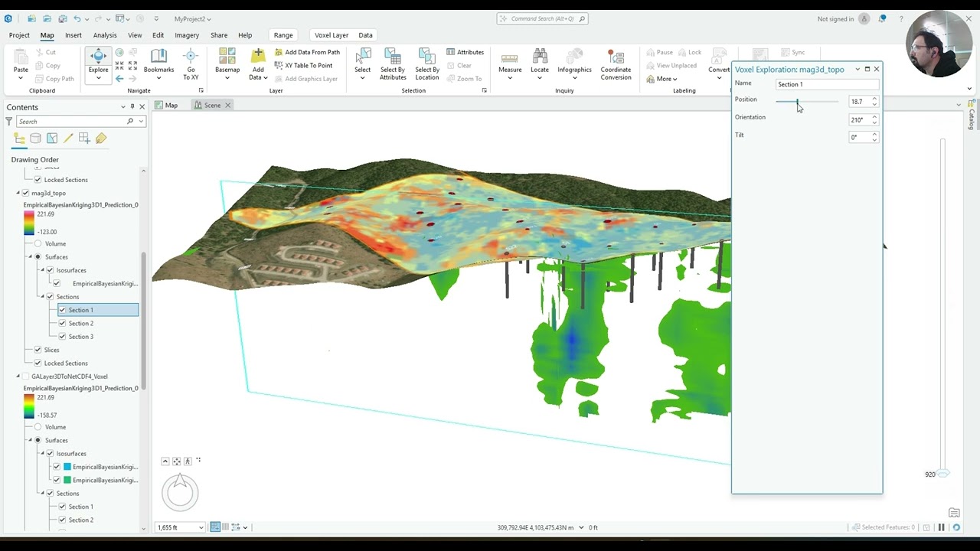Screen dimensions: 980x551
Task: Uncheck Section 2 under mag3d_topo
Action: click(63, 323)
